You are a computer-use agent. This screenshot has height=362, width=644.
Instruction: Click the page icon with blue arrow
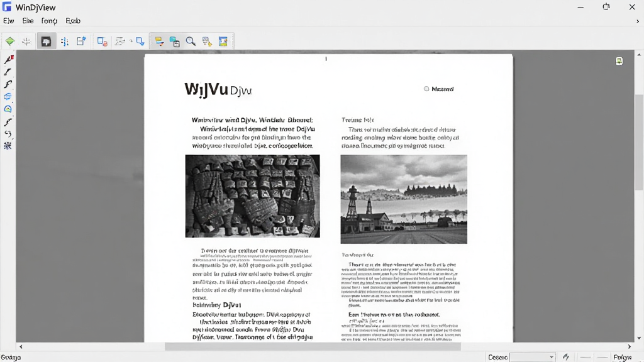tap(81, 41)
